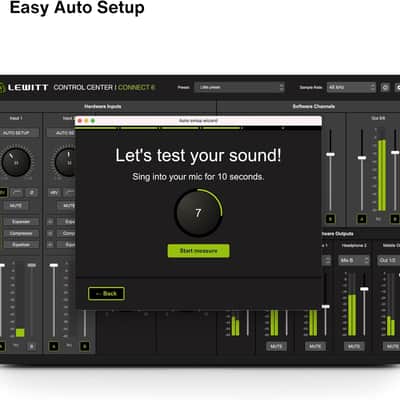Go back using the wizard's Back button

point(106,294)
